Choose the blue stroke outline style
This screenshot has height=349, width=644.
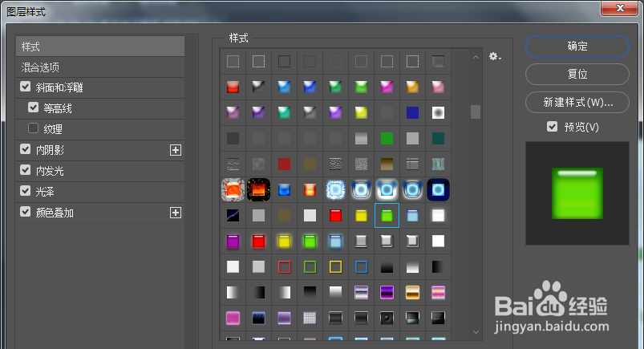[x=361, y=267]
